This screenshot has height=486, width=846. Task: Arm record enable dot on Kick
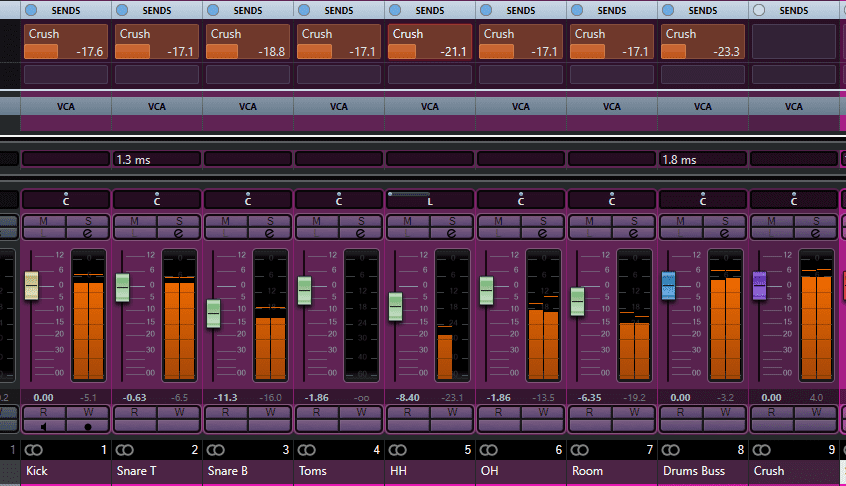pos(87,426)
